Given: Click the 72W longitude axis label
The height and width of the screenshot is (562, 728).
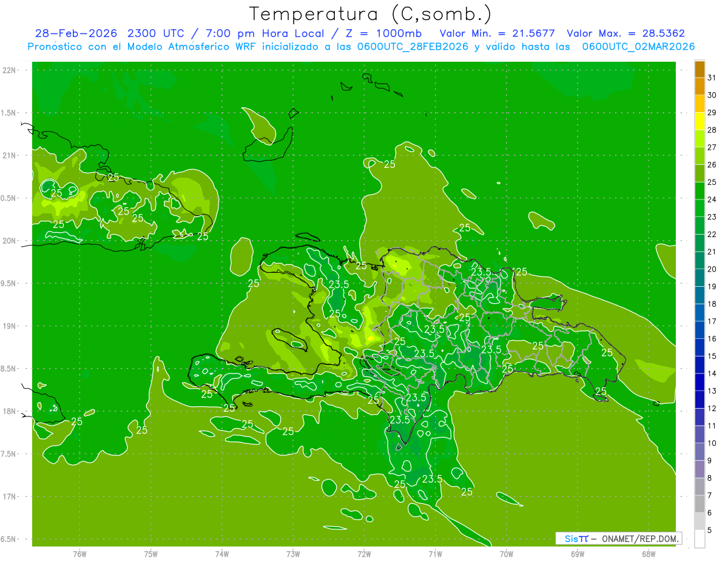Looking at the screenshot, I should pyautogui.click(x=364, y=554).
